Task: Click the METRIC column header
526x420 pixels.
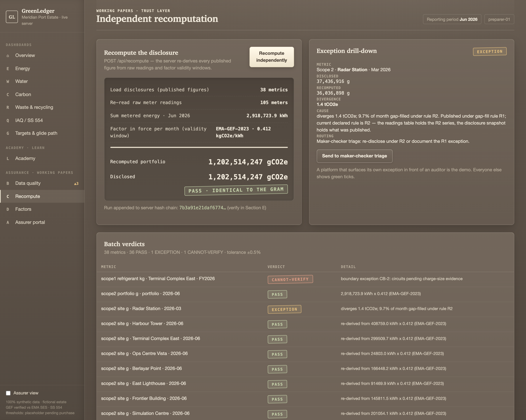Action: 108,267
